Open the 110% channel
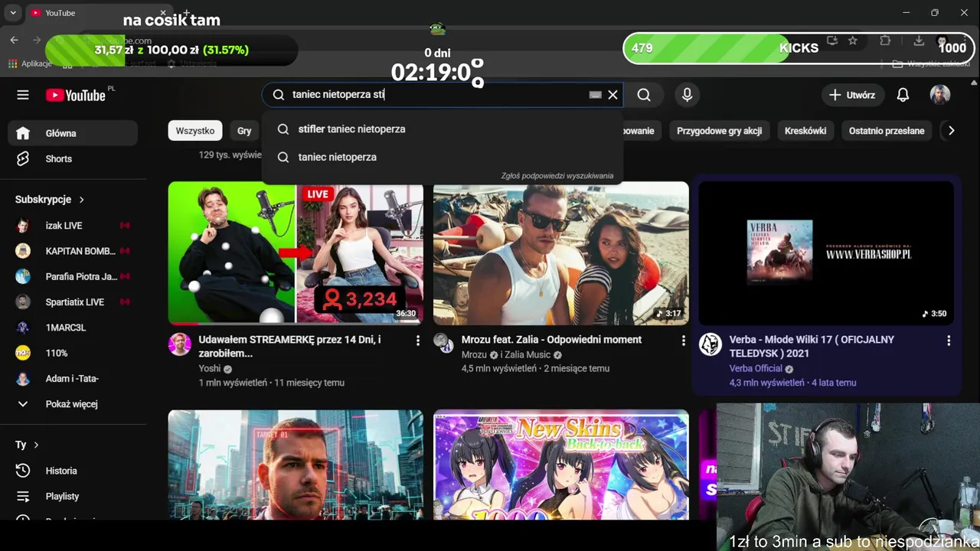 point(73,353)
